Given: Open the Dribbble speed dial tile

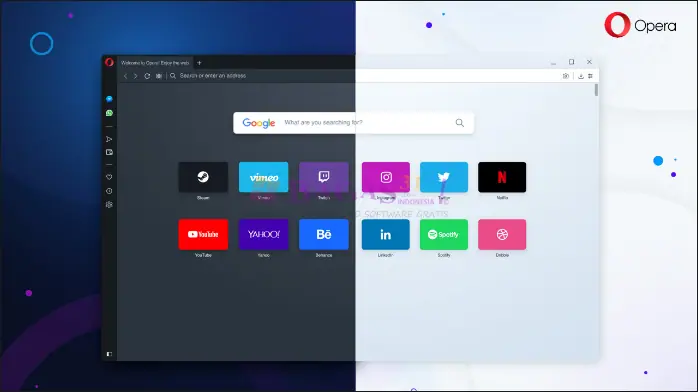Looking at the screenshot, I should 502,234.
